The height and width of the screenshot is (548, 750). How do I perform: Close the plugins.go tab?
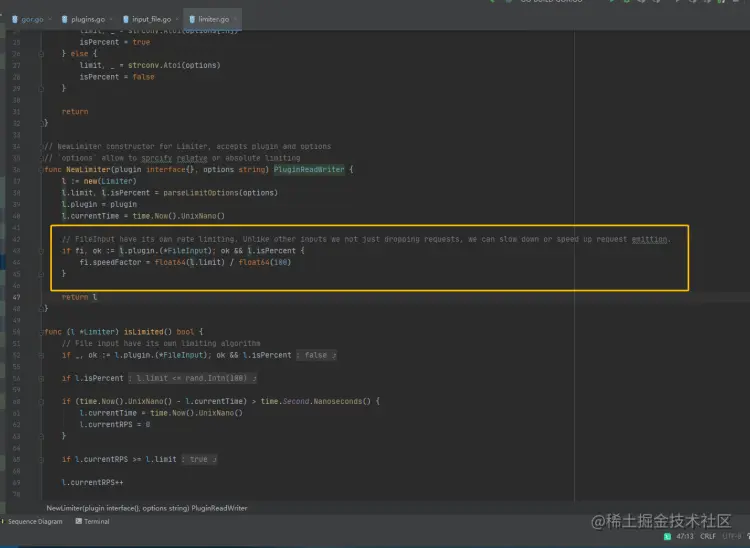111,20
